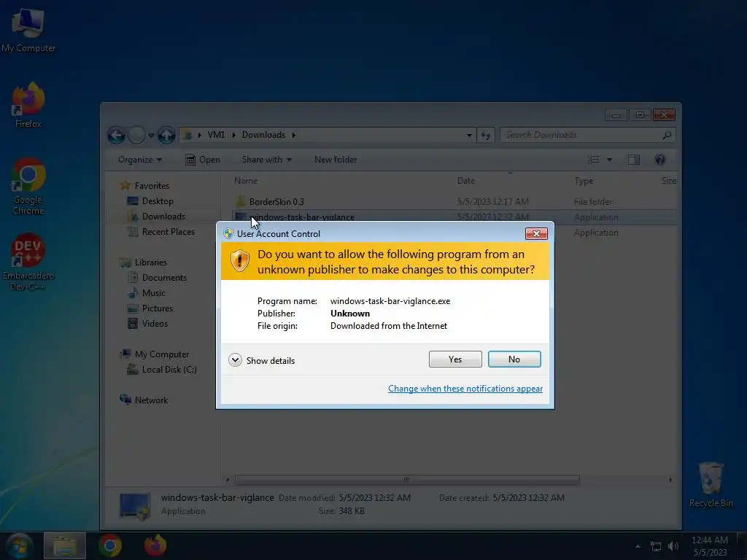Select Downloads in the address breadcrumb
This screenshot has height=560, width=747.
[263, 135]
